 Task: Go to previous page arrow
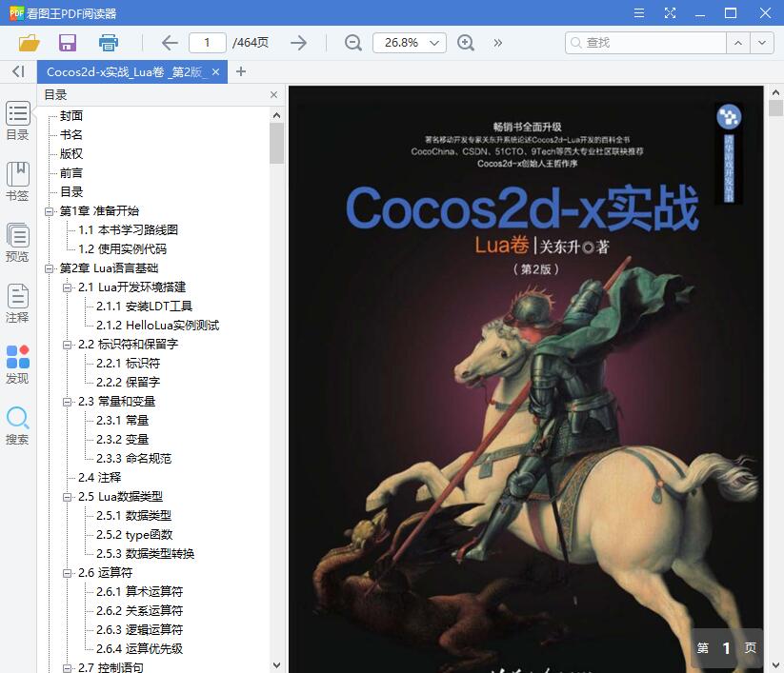(x=170, y=43)
